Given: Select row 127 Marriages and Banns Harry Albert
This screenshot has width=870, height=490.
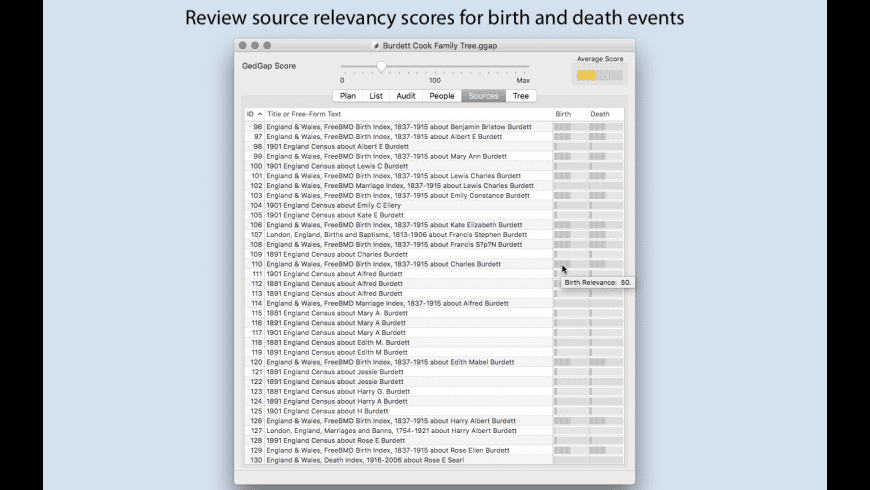Looking at the screenshot, I should 434,431.
